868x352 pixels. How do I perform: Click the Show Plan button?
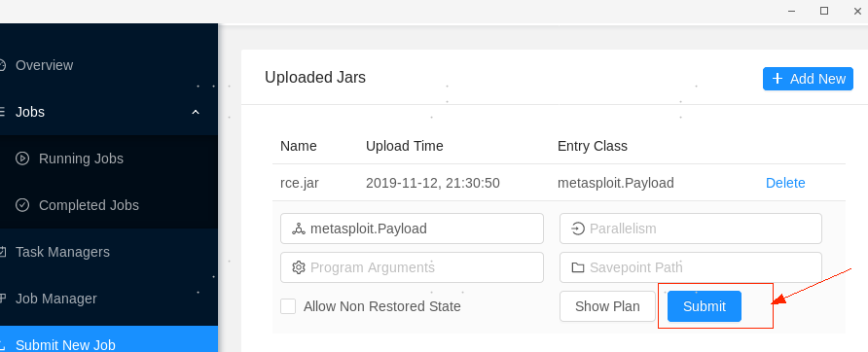pyautogui.click(x=607, y=306)
